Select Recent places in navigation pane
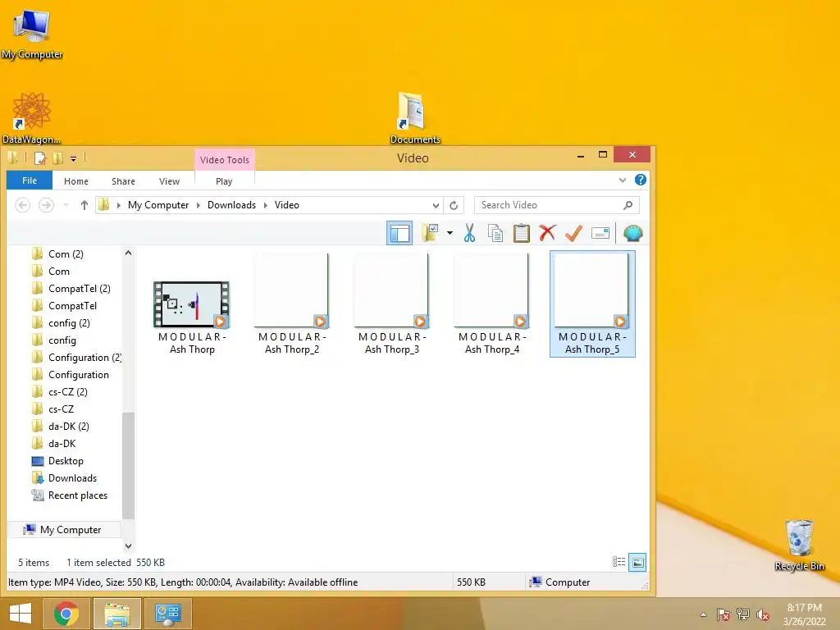 coord(78,495)
